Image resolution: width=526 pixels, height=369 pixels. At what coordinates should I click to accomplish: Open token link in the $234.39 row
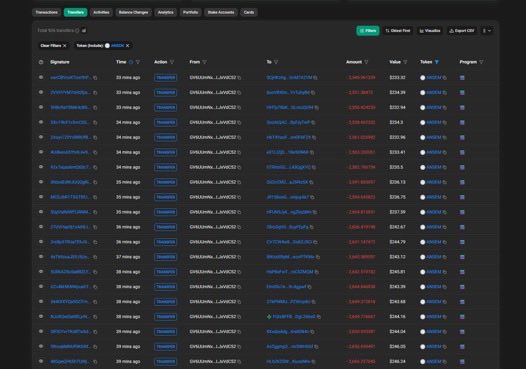434,93
